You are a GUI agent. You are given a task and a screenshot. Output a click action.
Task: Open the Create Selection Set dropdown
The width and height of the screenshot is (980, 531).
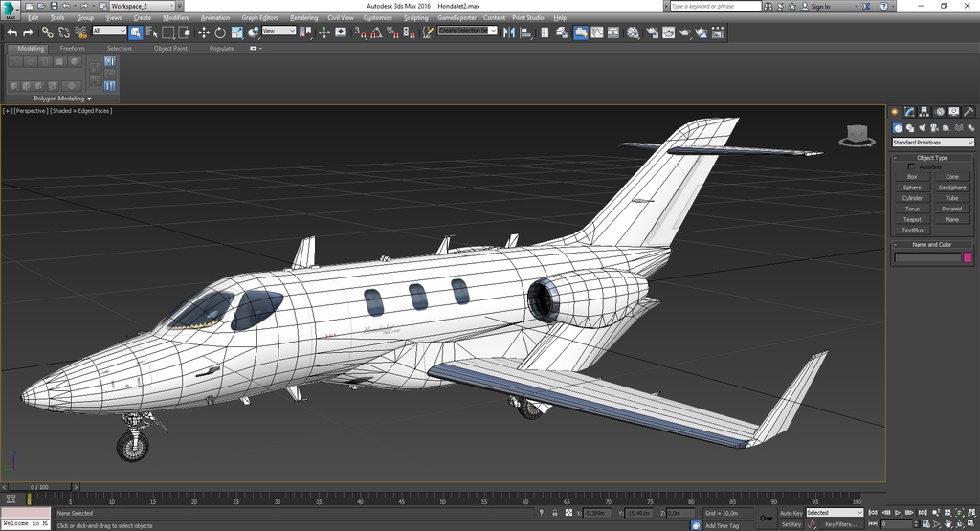point(467,30)
